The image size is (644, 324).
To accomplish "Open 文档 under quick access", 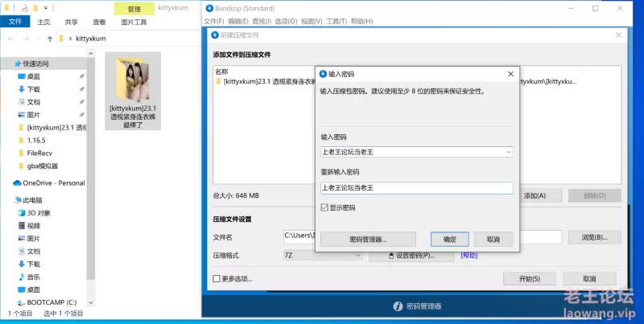I will point(33,102).
